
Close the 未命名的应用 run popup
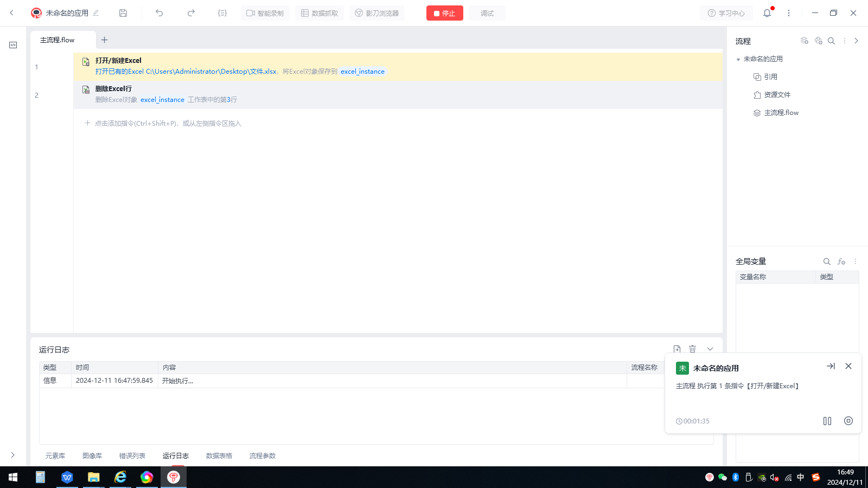click(x=848, y=367)
